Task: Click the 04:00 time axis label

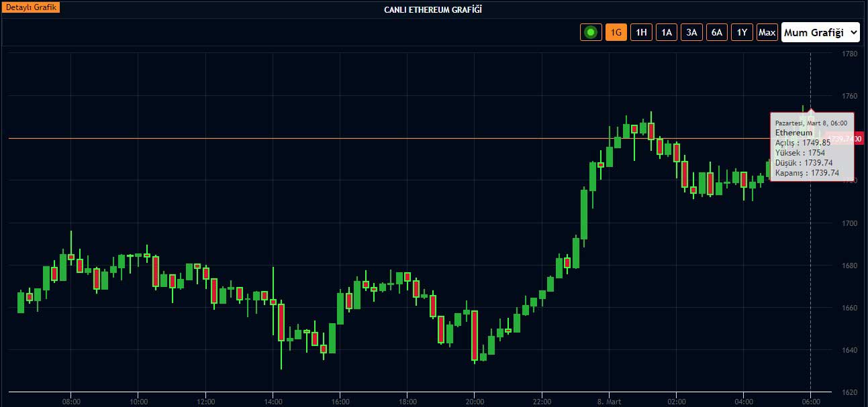Action: click(x=744, y=402)
